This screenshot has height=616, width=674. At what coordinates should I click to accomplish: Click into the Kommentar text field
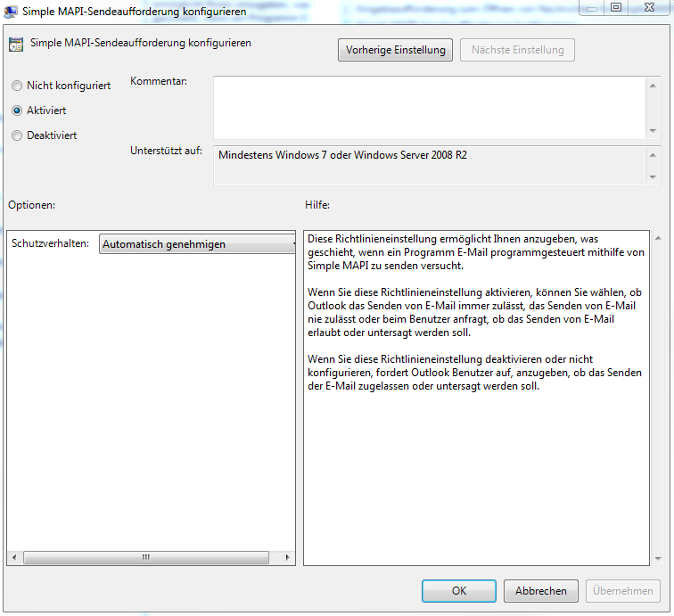click(x=430, y=108)
